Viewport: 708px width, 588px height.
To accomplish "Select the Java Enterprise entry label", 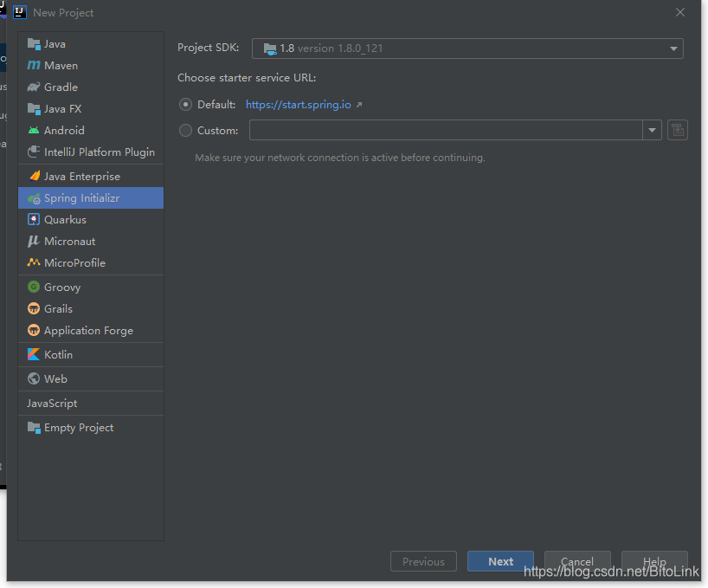I will coord(82,177).
